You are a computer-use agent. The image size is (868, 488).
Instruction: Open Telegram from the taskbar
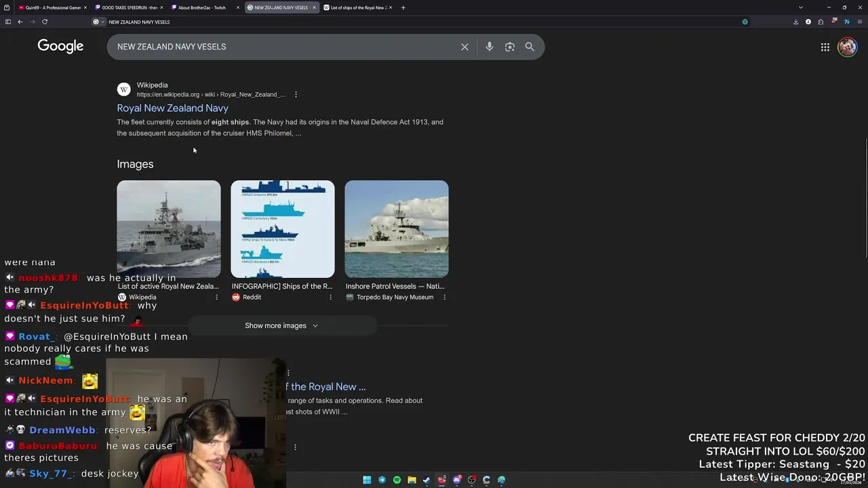[382, 480]
